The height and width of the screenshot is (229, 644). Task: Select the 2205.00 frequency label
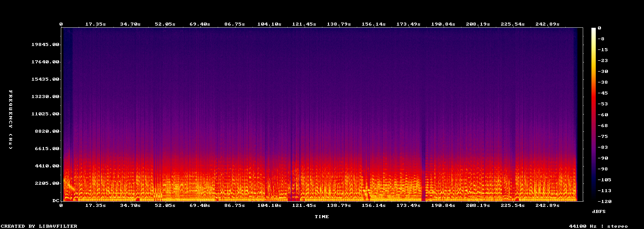(47, 183)
